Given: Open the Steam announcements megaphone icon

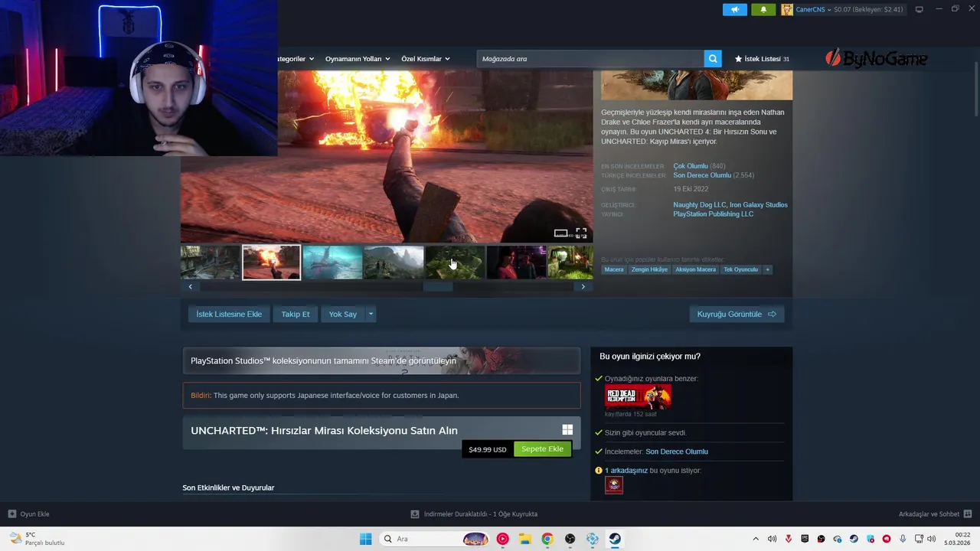Looking at the screenshot, I should pyautogui.click(x=735, y=9).
